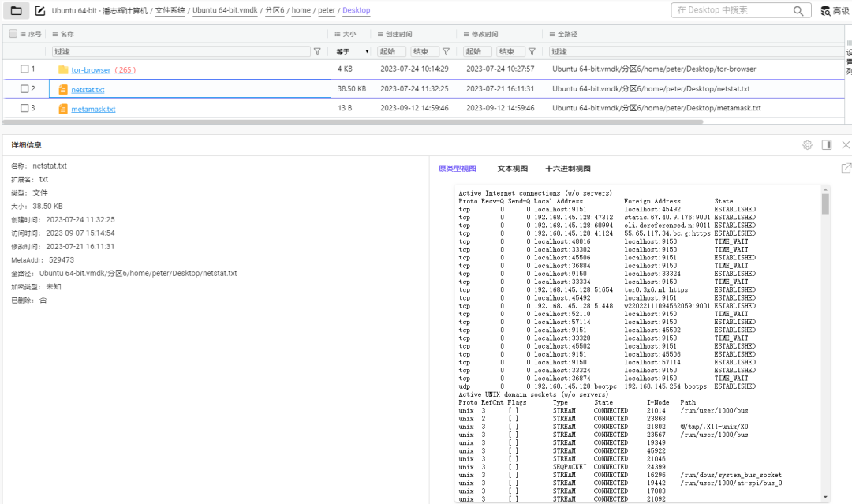Navigate to the 文件系统 breadcrumb

point(170,10)
